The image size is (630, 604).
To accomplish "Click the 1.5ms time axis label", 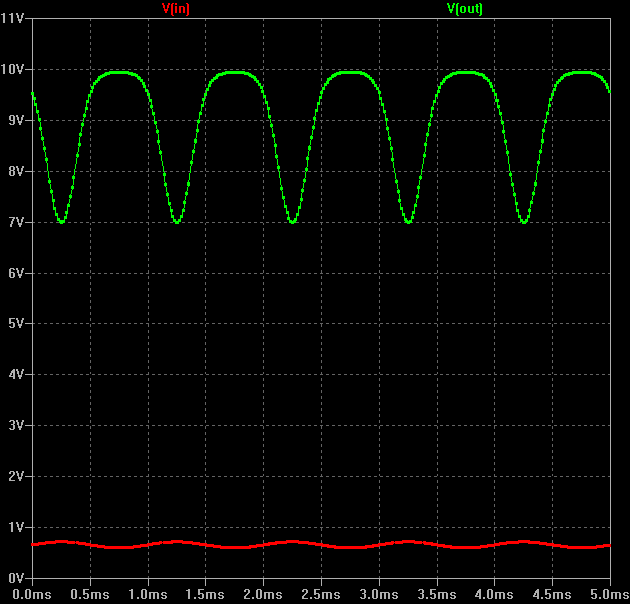I will (x=205, y=594).
